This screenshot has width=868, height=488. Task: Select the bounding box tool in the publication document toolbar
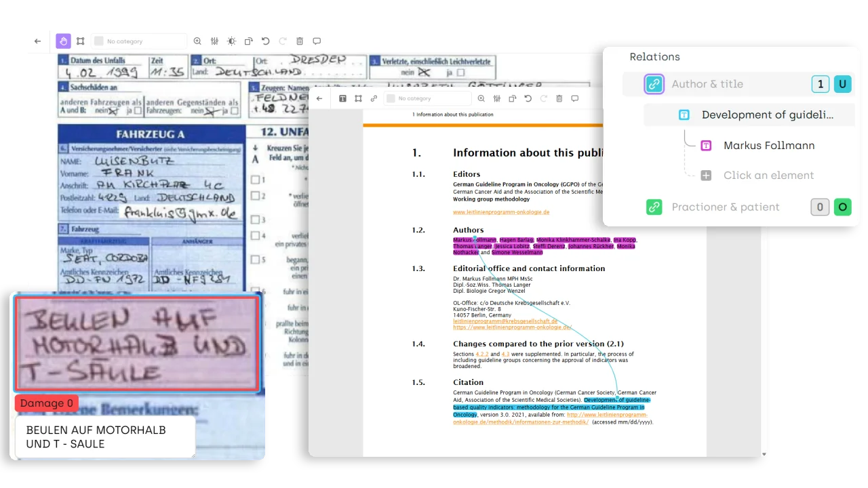click(358, 98)
